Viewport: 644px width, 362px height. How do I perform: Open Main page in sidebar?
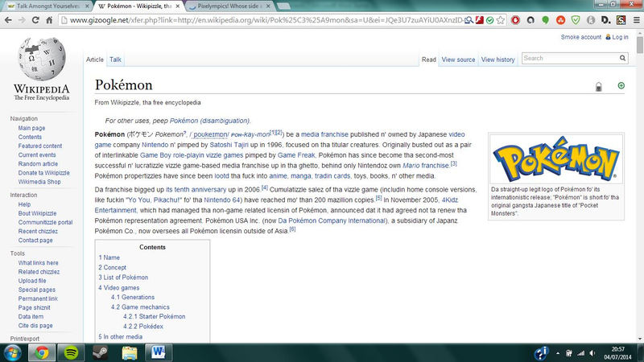[x=31, y=128]
